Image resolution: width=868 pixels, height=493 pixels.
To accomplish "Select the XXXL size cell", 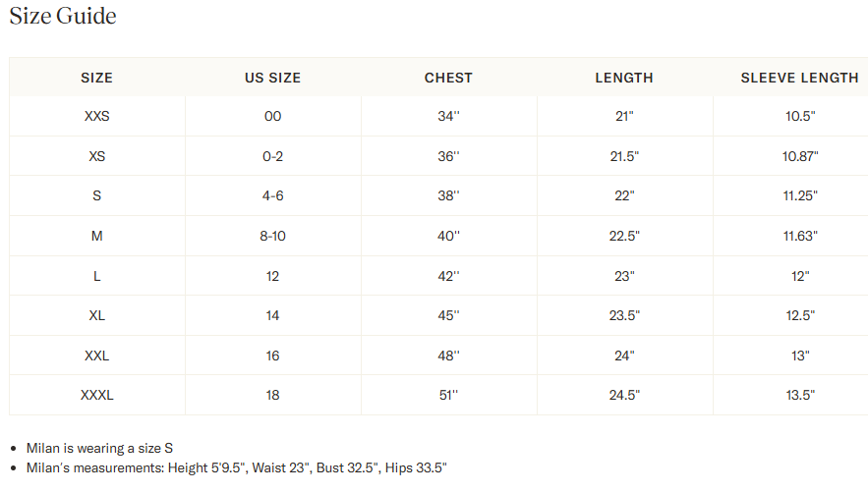I will point(97,395).
